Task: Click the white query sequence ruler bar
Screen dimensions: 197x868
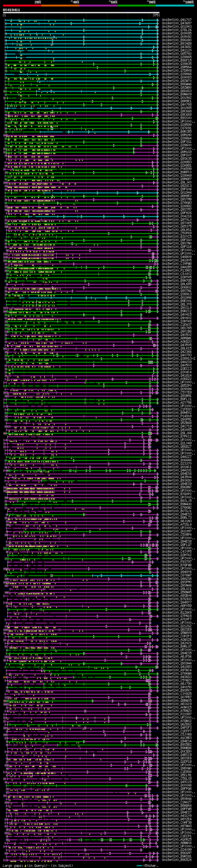Action: tap(81, 13)
